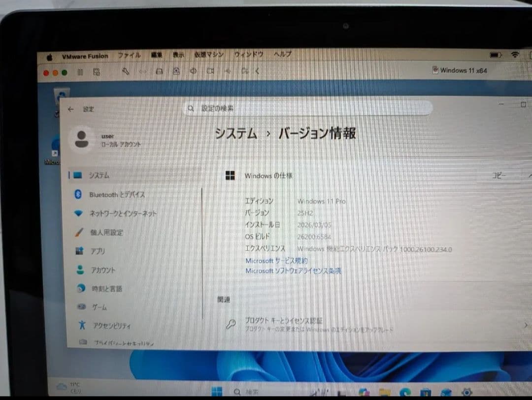Pause the virtual machine

click(80, 72)
